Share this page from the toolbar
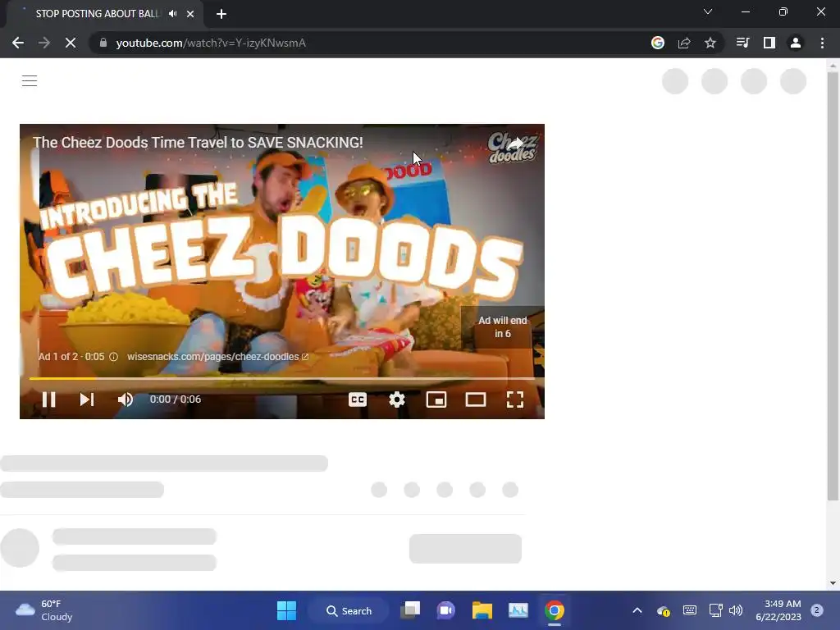Screen dimensions: 840x630 684,43
